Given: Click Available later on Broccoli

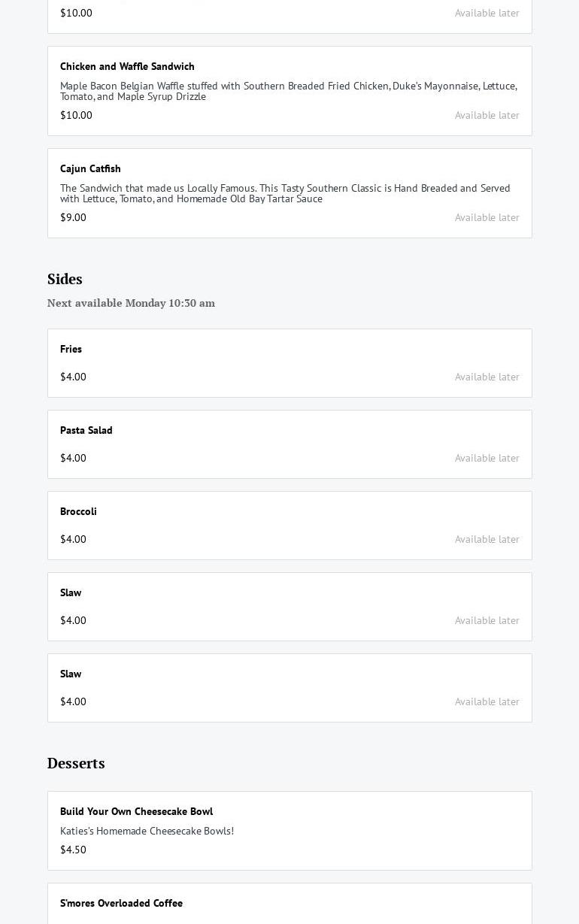Looking at the screenshot, I should pyautogui.click(x=487, y=540).
